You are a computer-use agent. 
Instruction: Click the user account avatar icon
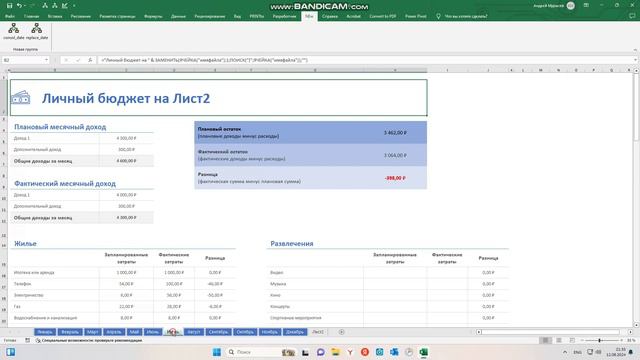pos(571,6)
